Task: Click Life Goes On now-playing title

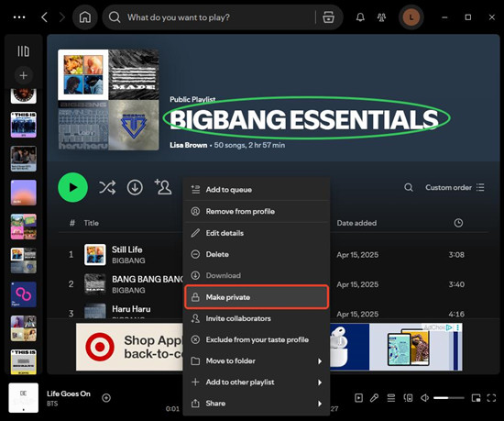Action: coord(69,393)
